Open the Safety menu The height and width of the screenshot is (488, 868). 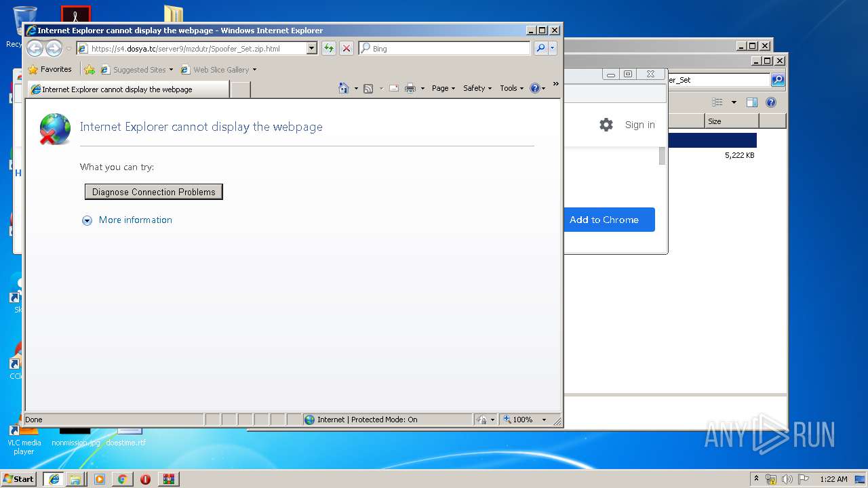(477, 88)
